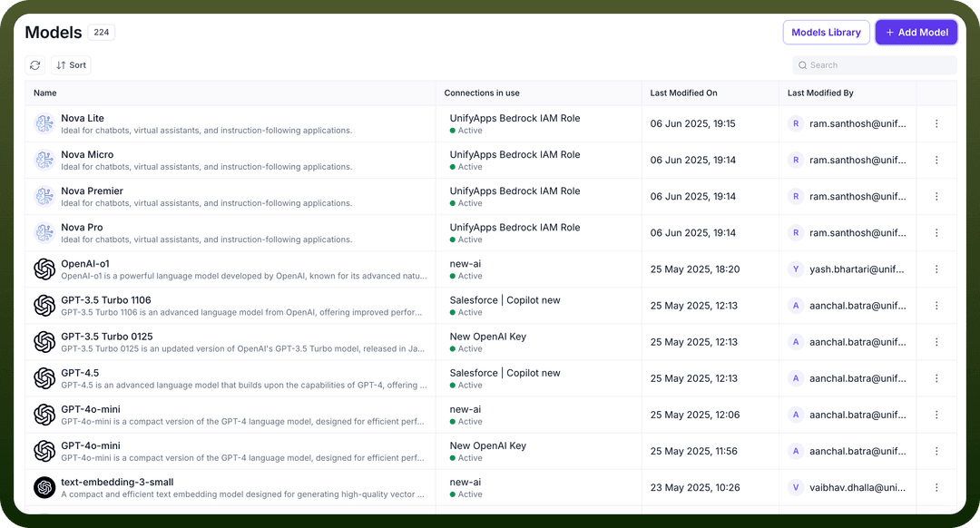This screenshot has width=980, height=528.
Task: Click Active status in text-embedding-3-small row
Action: click(x=466, y=494)
